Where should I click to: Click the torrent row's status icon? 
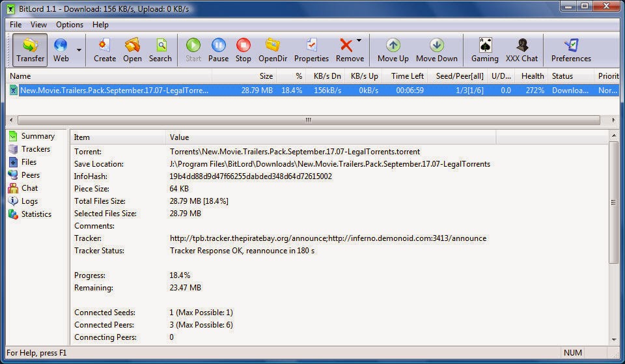(13, 91)
